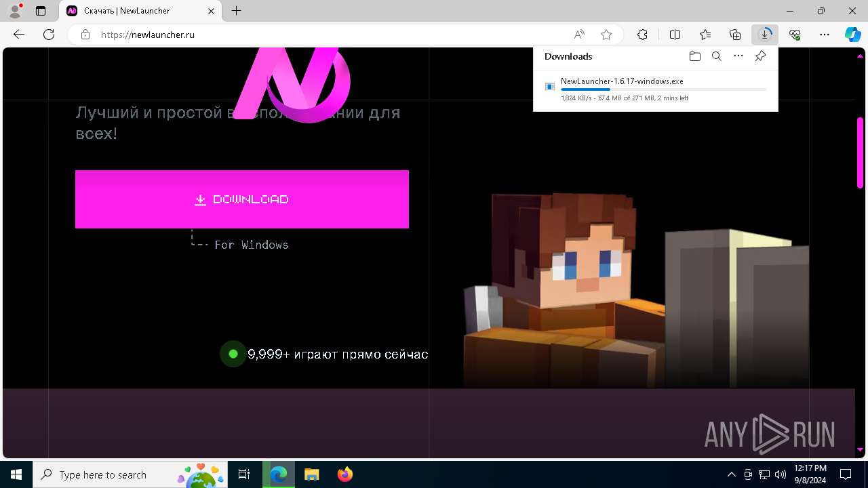Screen dimensions: 868x488
Task: Open Copilot sidebar icon
Action: coord(853,35)
